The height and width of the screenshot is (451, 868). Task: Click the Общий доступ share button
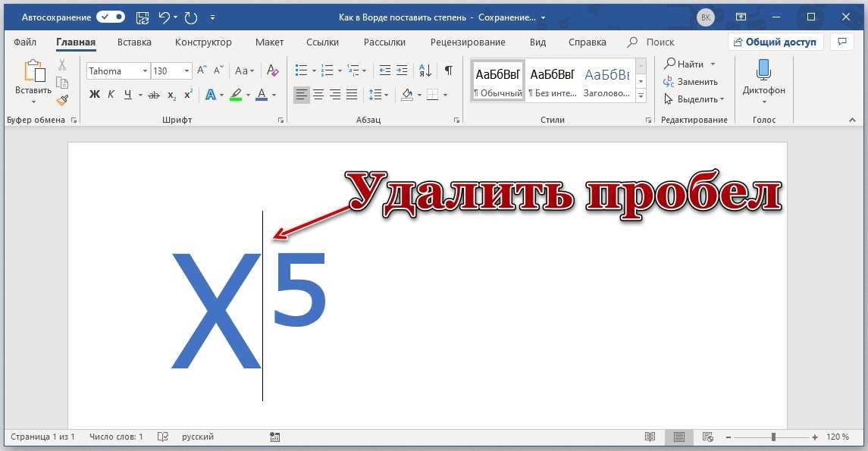pos(775,42)
